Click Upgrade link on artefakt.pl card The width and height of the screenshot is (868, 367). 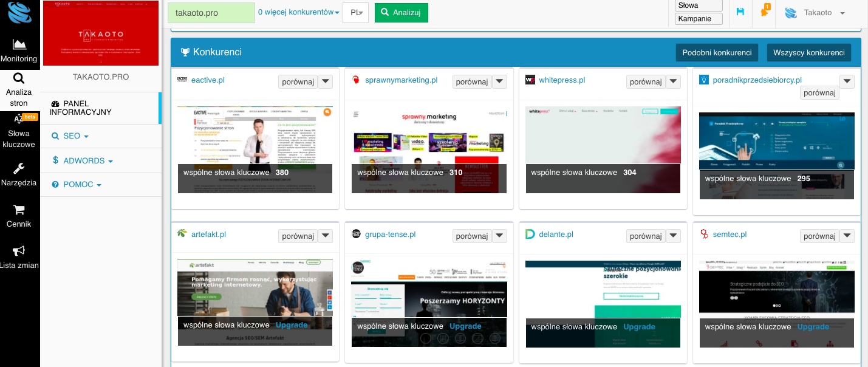[x=292, y=325]
